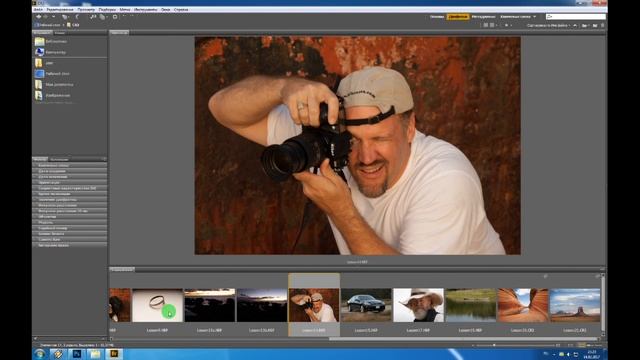Click the open recent file icon
640x360 pixels.
click(x=585, y=25)
